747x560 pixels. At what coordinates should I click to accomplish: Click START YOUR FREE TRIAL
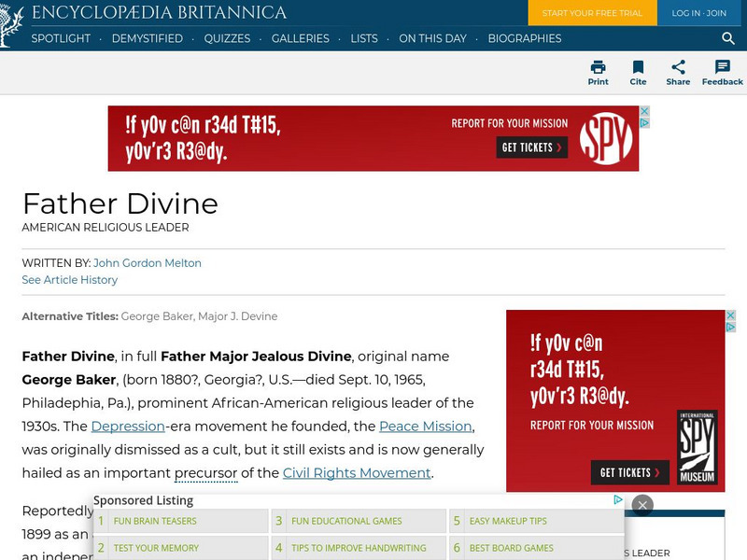592,14
